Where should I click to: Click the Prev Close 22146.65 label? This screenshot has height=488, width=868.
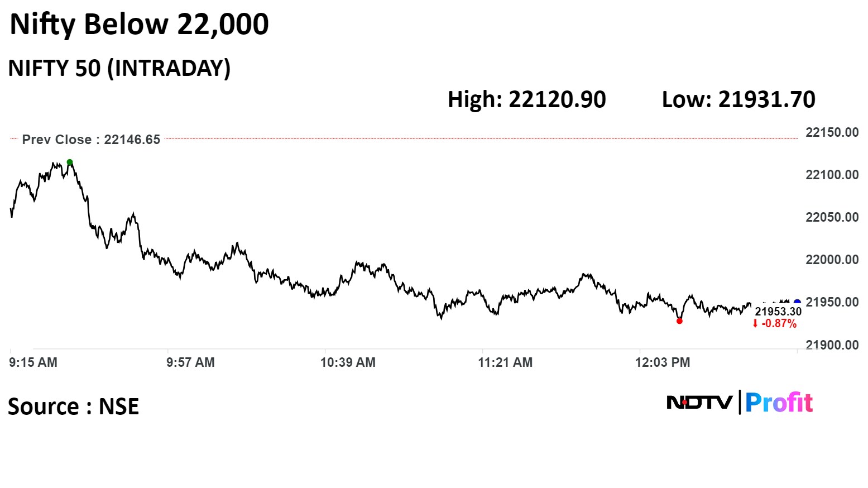91,140
